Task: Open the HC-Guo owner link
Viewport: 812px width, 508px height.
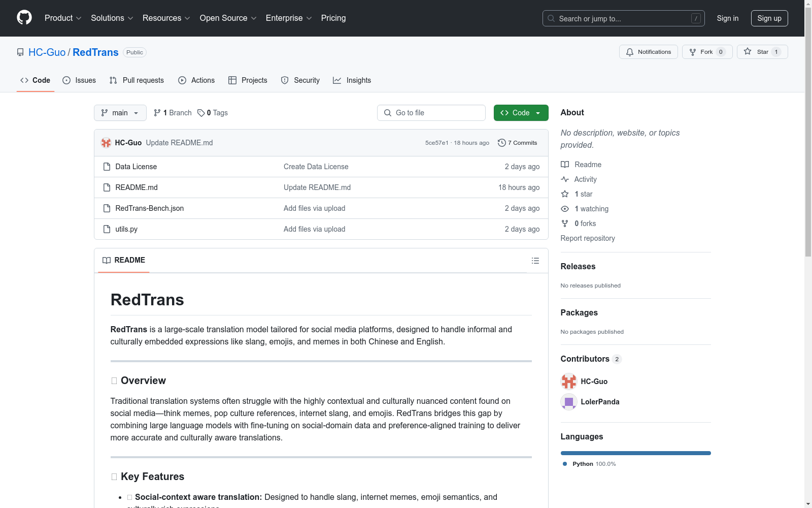Action: pos(47,52)
